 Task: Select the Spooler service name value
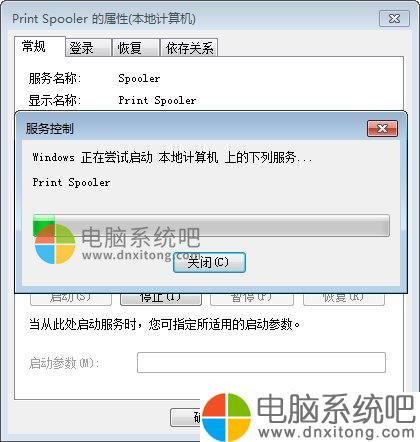coord(139,79)
